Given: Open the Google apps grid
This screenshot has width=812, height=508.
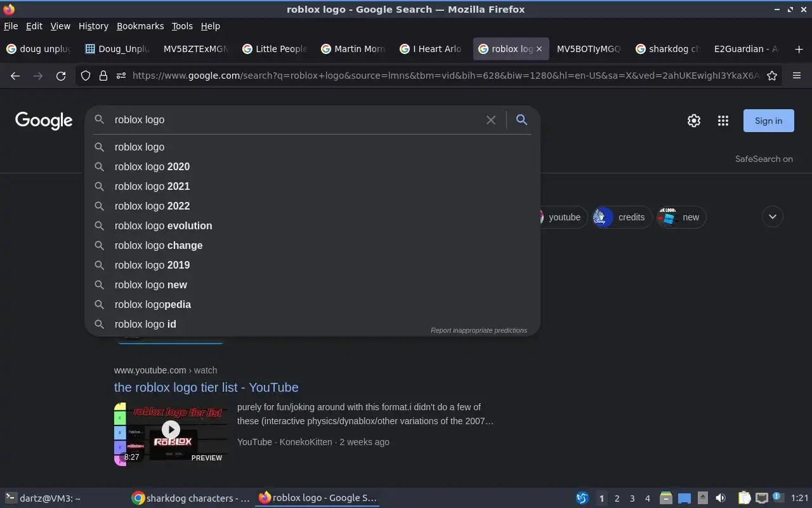Looking at the screenshot, I should tap(723, 121).
